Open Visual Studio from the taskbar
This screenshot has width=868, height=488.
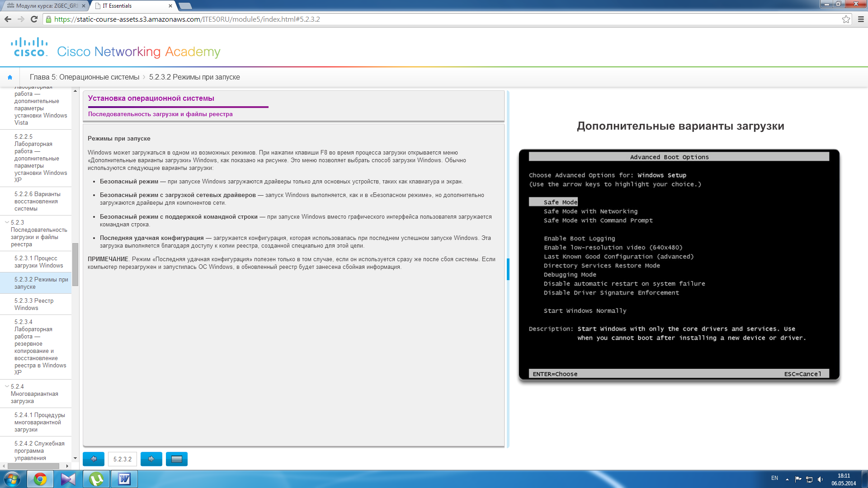68,479
